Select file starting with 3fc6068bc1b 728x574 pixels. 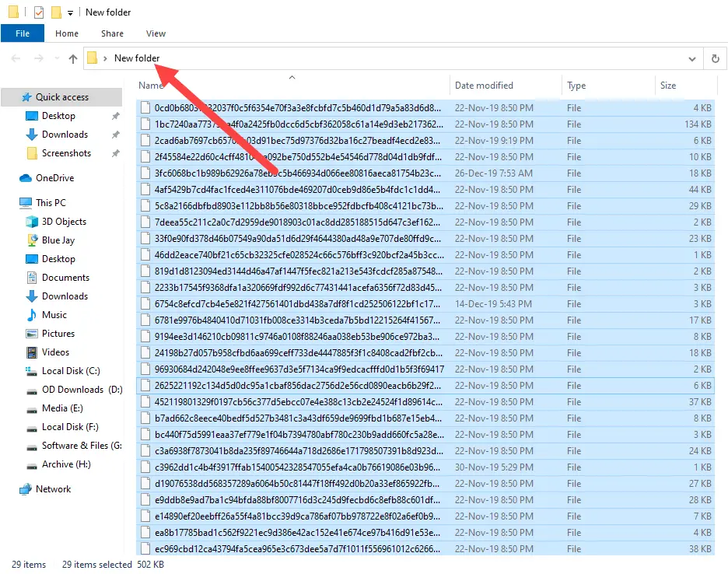click(425, 173)
